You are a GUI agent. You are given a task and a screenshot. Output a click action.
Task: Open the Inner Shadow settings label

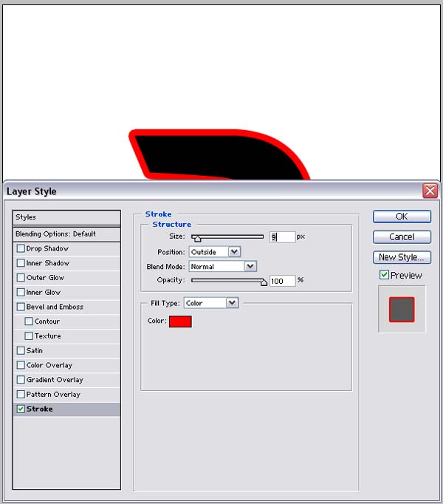pos(47,263)
